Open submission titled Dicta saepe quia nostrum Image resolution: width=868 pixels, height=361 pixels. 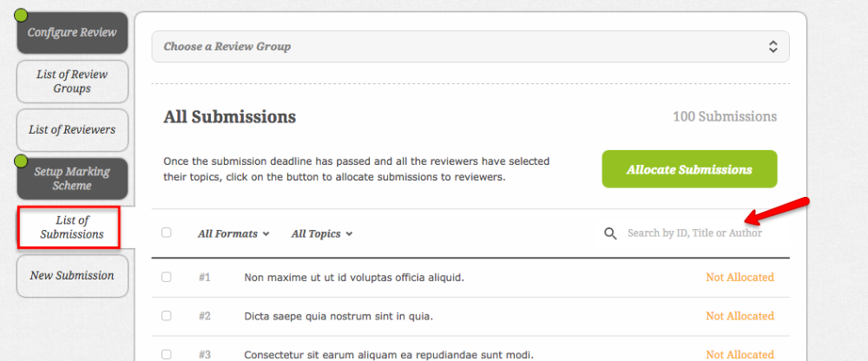click(339, 316)
